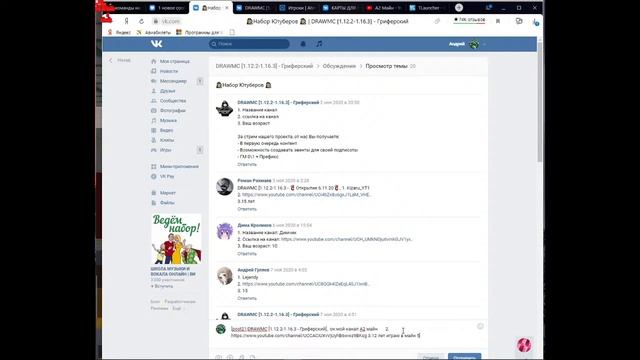Viewport: 640px width, 360px height.
Task: Open the notifications bell in VK header
Action: (x=303, y=44)
